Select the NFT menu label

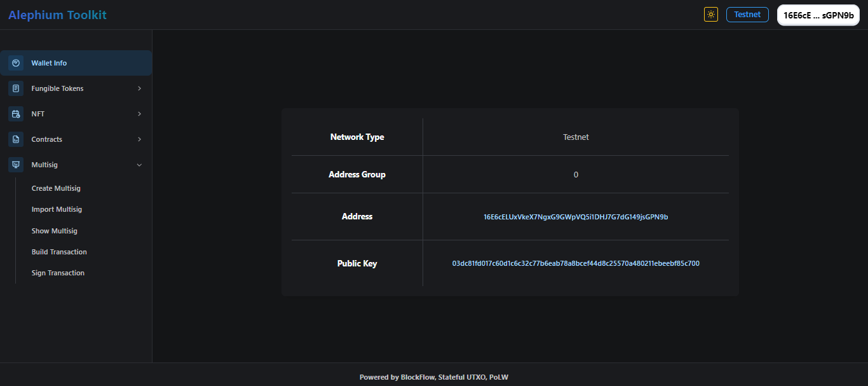coord(38,114)
